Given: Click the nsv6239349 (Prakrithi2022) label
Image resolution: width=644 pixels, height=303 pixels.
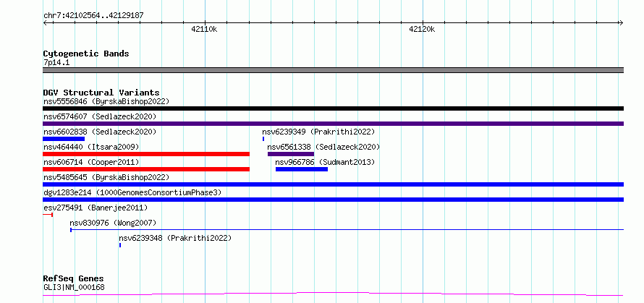Looking at the screenshot, I should point(318,132).
